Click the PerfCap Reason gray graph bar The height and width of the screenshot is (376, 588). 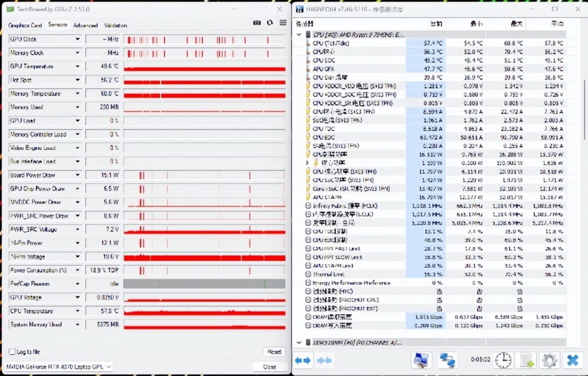(x=205, y=284)
